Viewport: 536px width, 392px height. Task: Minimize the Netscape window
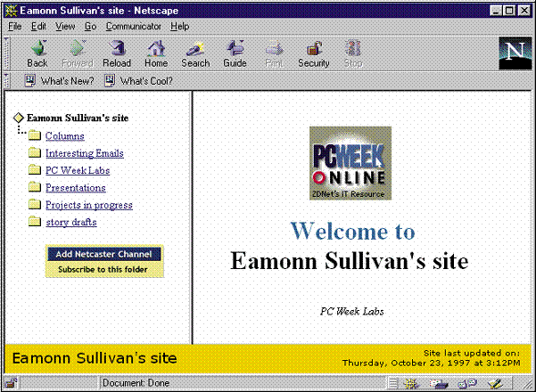[x=497, y=11]
